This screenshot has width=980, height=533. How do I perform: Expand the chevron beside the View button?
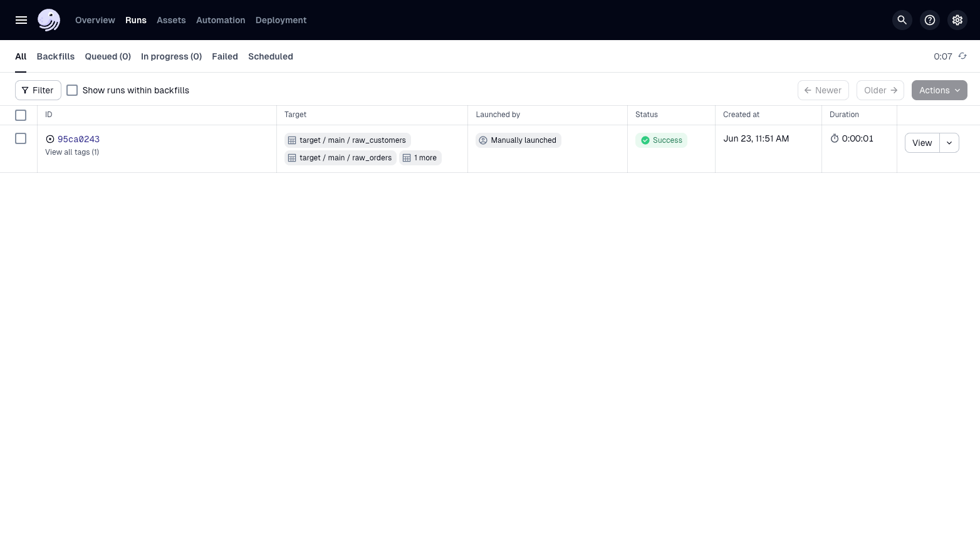click(949, 143)
